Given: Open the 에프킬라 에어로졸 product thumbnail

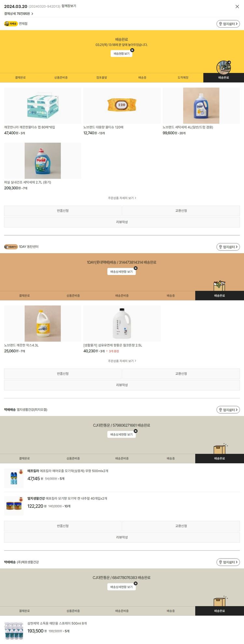Looking at the screenshot, I should (14, 478).
